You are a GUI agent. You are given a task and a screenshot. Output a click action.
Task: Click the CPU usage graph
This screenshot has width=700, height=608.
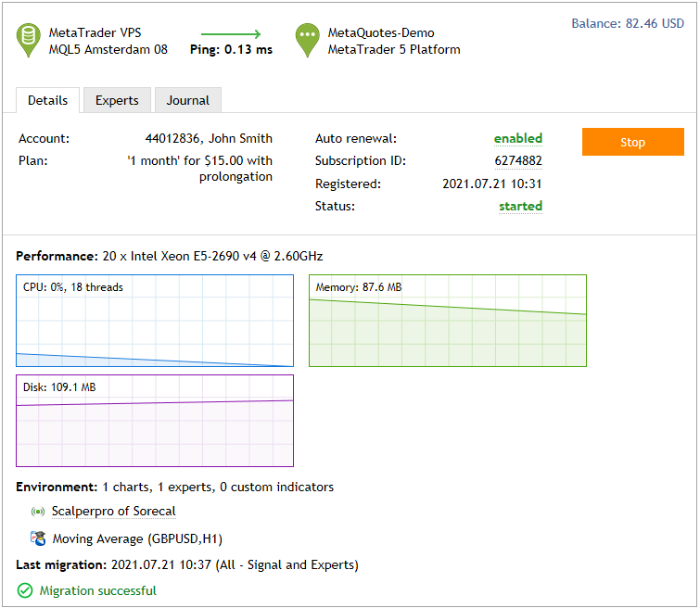[x=155, y=321]
